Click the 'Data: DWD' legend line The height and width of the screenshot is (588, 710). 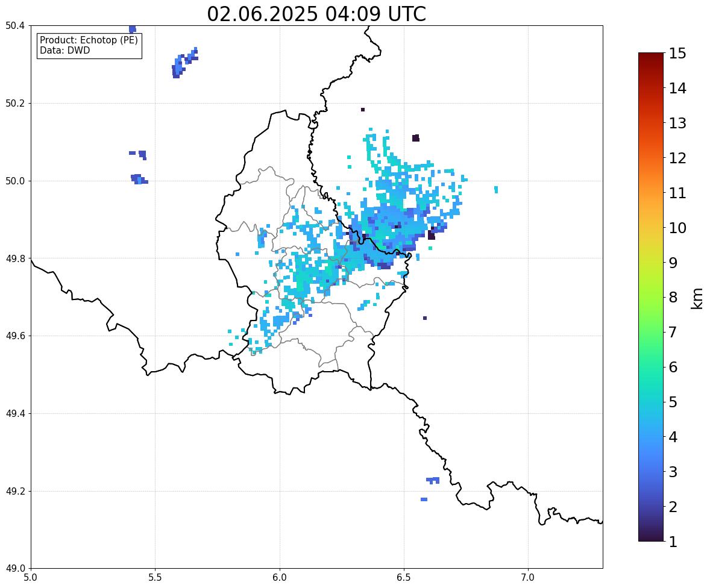(64, 50)
